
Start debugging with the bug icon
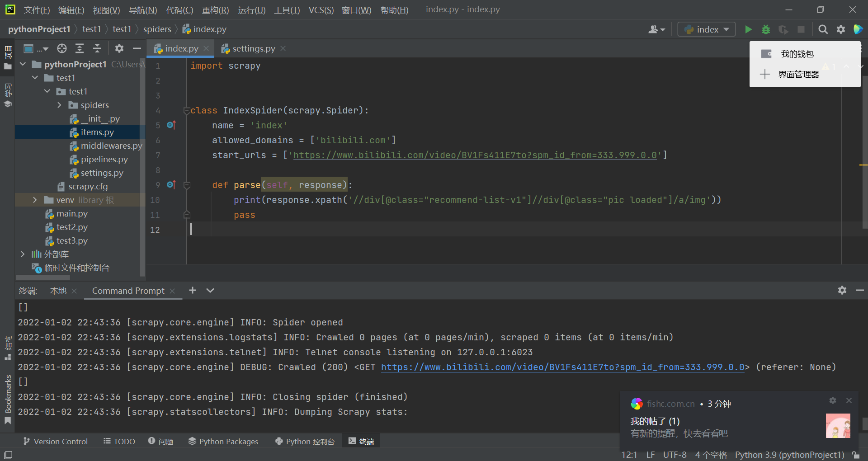[766, 29]
